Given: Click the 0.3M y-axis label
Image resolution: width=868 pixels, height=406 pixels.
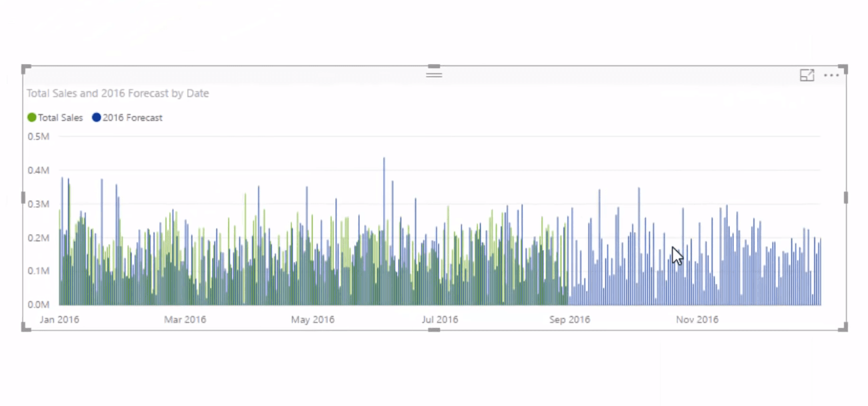Looking at the screenshot, I should [x=38, y=204].
